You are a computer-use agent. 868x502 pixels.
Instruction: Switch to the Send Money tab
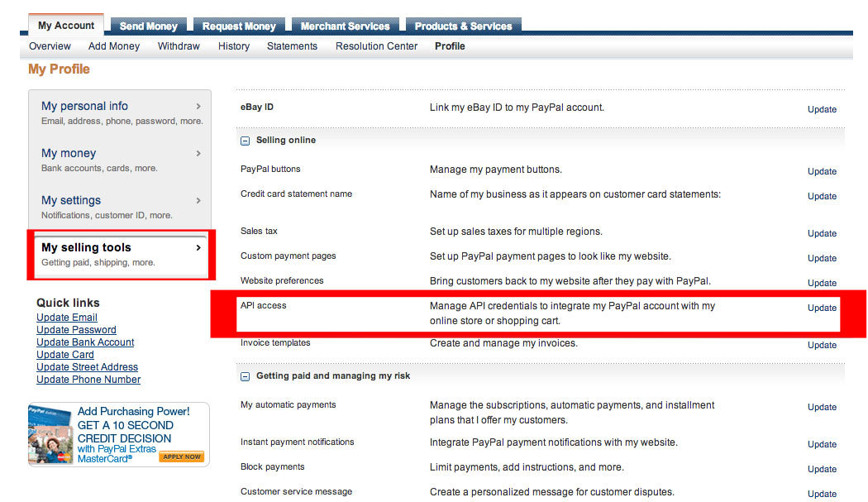click(x=148, y=26)
